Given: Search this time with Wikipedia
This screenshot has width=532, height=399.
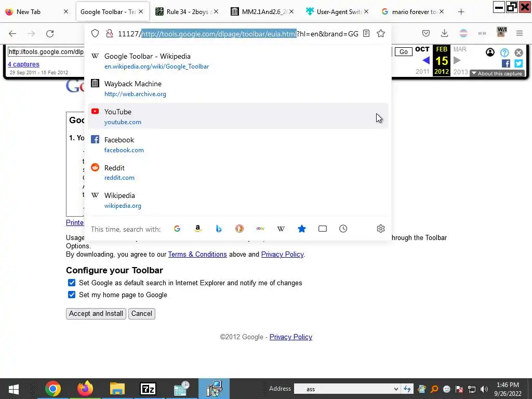Looking at the screenshot, I should pyautogui.click(x=281, y=229).
